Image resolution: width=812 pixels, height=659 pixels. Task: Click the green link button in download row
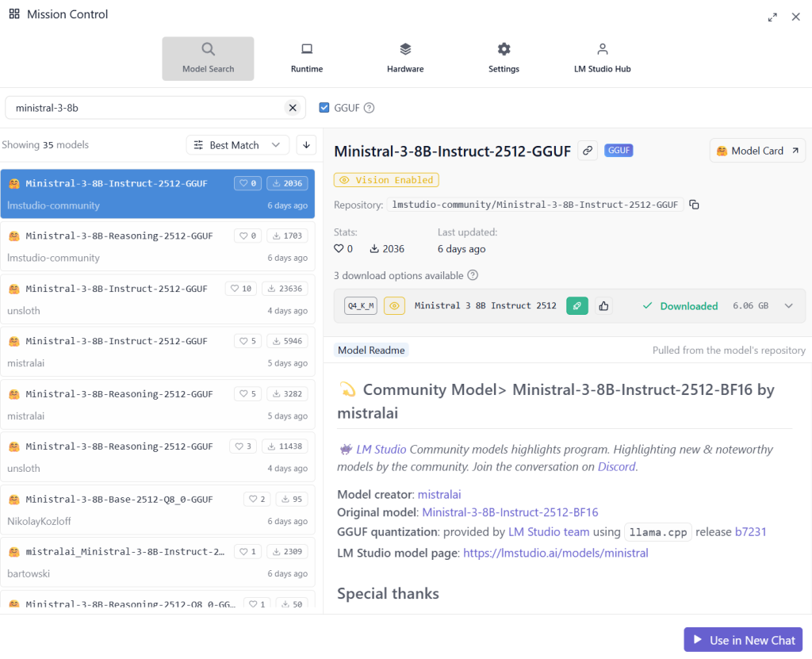[x=577, y=306]
